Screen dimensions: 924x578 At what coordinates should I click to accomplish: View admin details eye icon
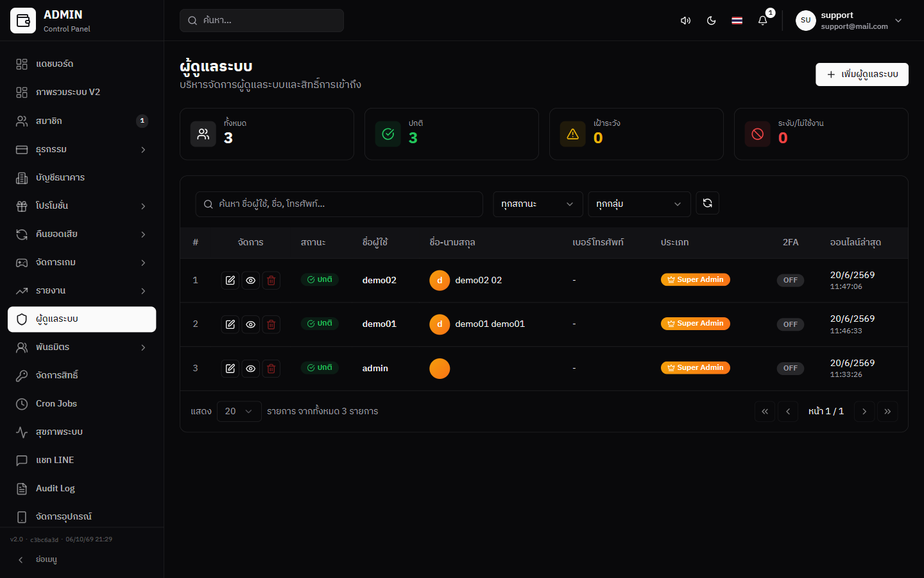click(x=250, y=368)
